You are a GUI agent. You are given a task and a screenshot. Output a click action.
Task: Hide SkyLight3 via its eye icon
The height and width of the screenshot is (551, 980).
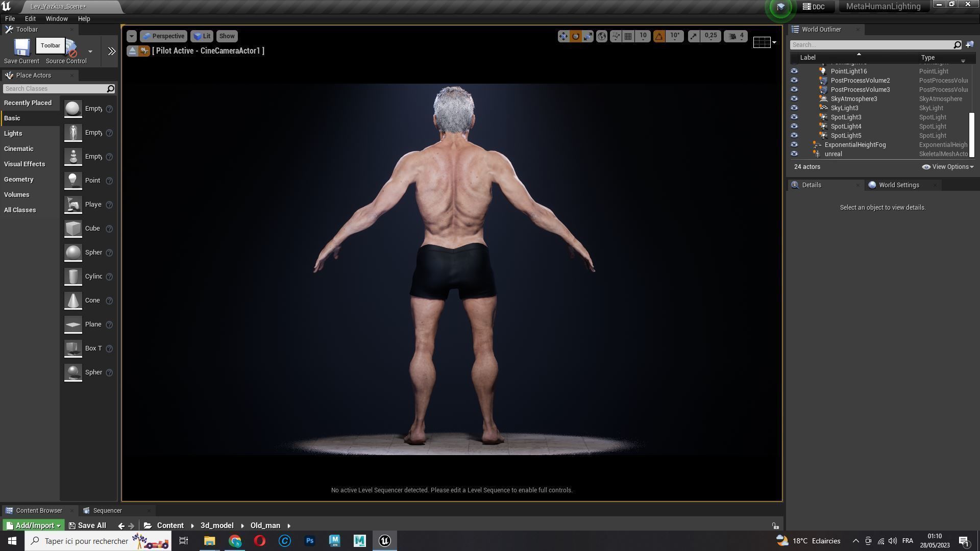point(794,108)
